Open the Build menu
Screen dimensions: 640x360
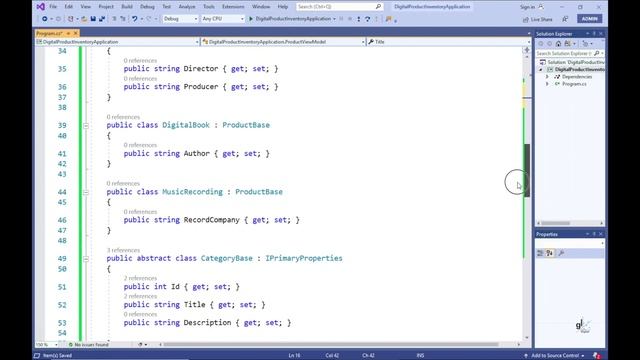[127, 7]
